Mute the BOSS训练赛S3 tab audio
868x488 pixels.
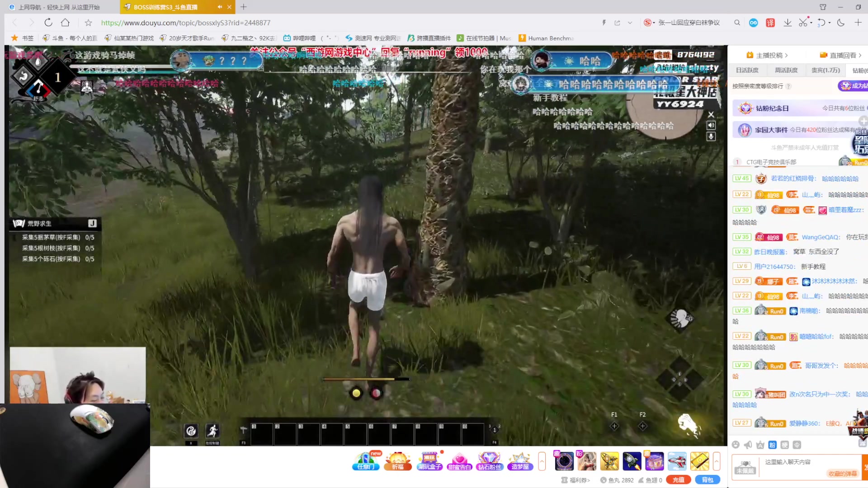(220, 7)
